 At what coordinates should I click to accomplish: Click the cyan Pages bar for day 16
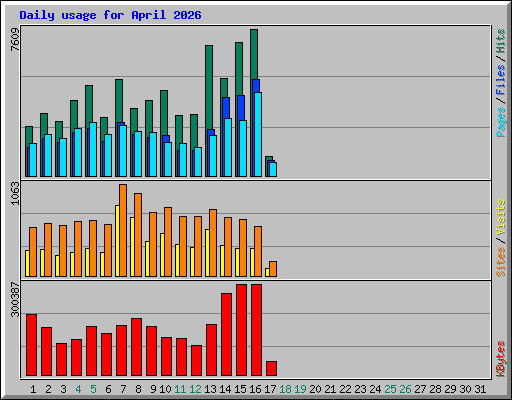258,134
